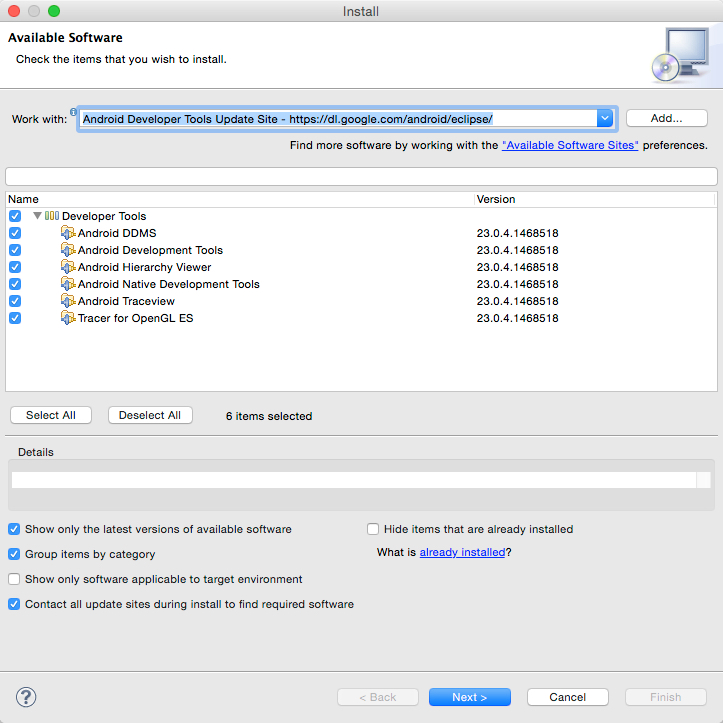Click the Developer Tools category icon
Screen dimensions: 723x723
click(x=52, y=216)
